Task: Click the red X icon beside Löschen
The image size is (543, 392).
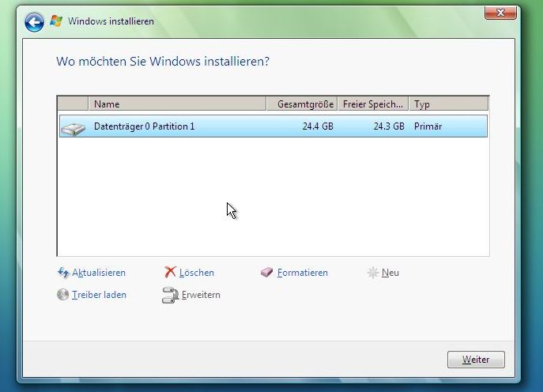Action: click(x=170, y=272)
